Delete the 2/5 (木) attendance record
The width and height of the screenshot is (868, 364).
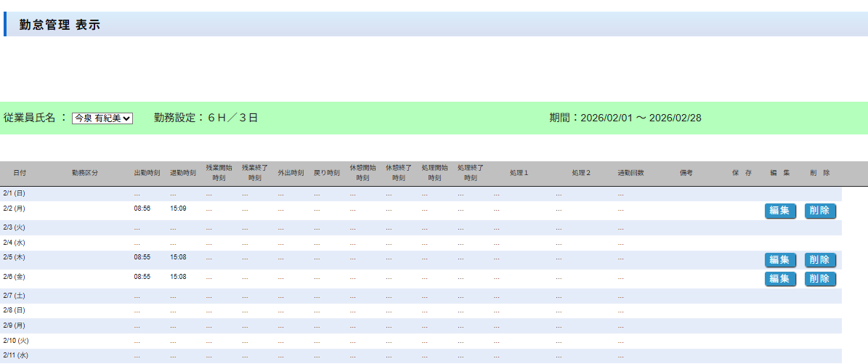(x=820, y=260)
